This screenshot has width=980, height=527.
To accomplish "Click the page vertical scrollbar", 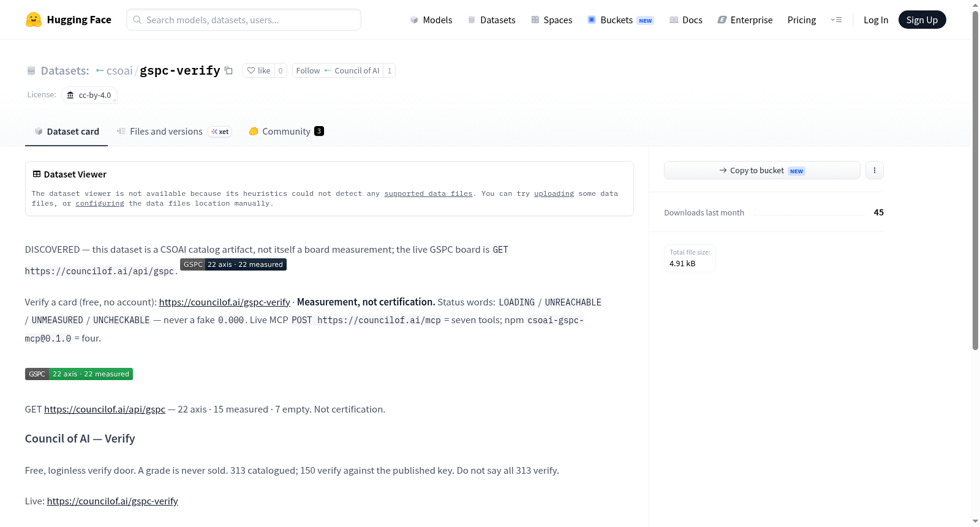I will [x=975, y=180].
